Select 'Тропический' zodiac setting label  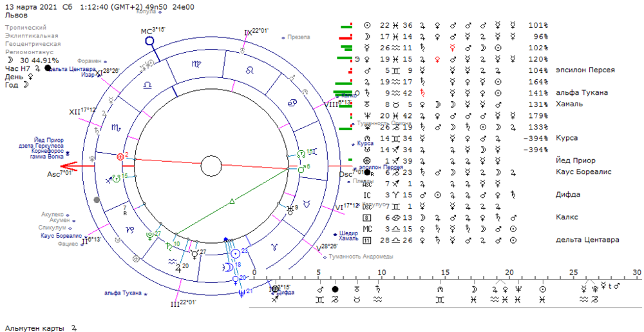click(x=26, y=27)
